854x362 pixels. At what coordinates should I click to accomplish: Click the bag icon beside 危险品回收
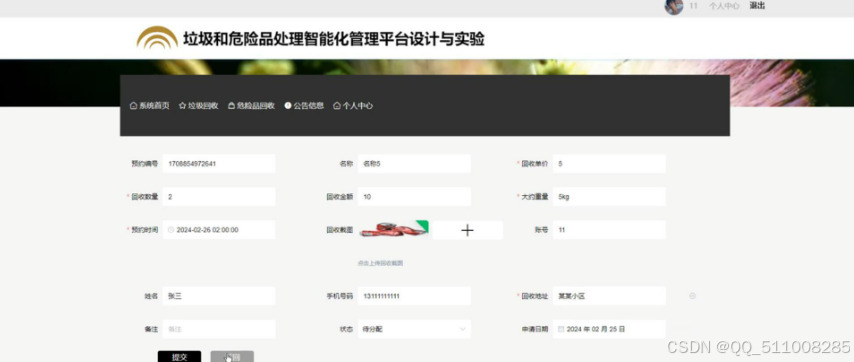click(231, 106)
